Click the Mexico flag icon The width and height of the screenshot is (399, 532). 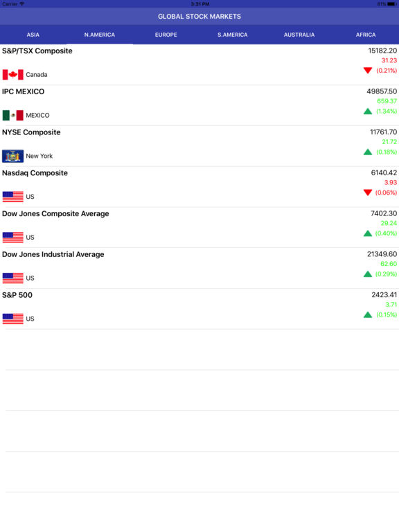coord(13,116)
